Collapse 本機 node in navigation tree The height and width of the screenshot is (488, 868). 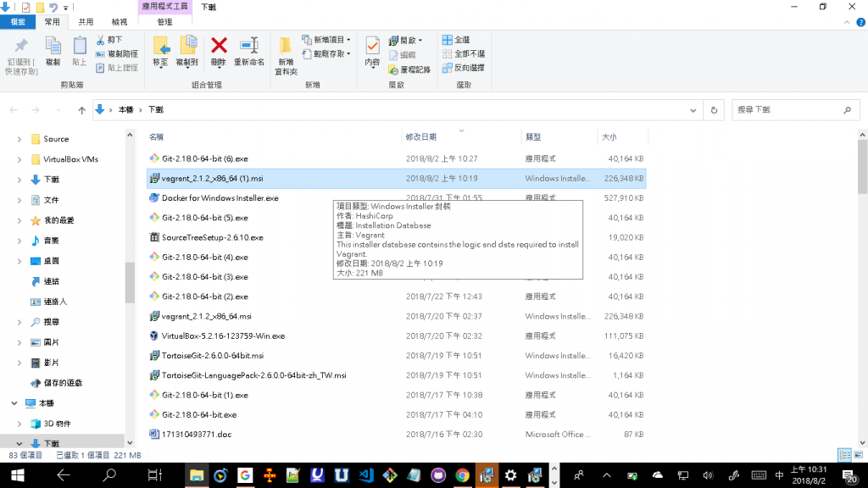14,403
